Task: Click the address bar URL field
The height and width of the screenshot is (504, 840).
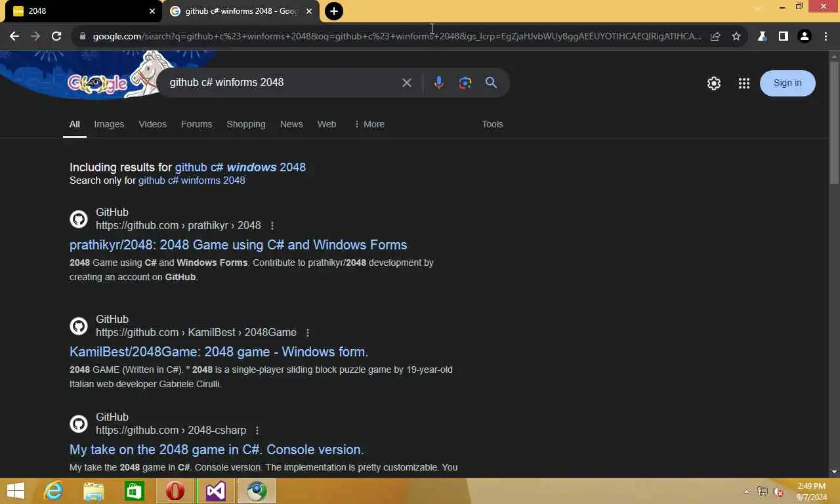Action: coord(397,36)
